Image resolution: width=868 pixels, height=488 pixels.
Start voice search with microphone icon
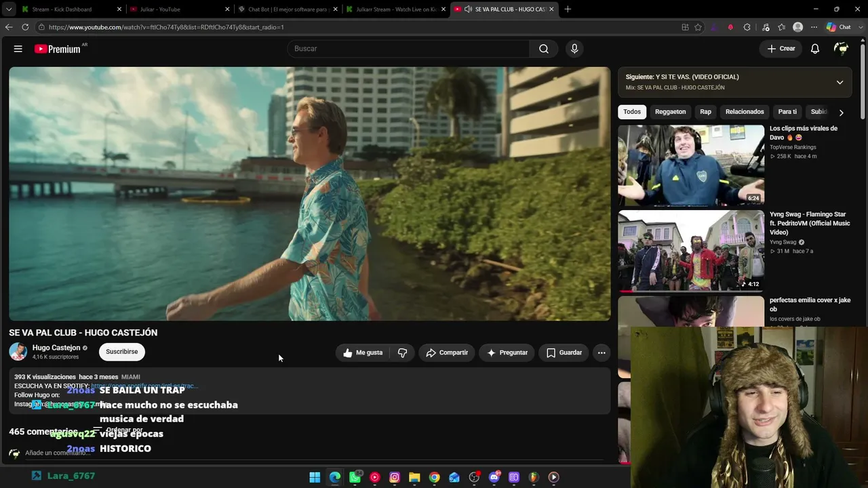point(574,49)
